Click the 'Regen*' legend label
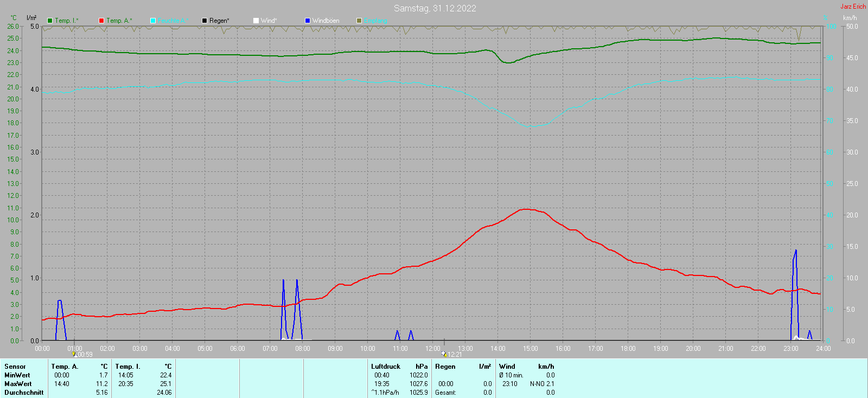Image resolution: width=868 pixels, height=398 pixels. [x=219, y=21]
